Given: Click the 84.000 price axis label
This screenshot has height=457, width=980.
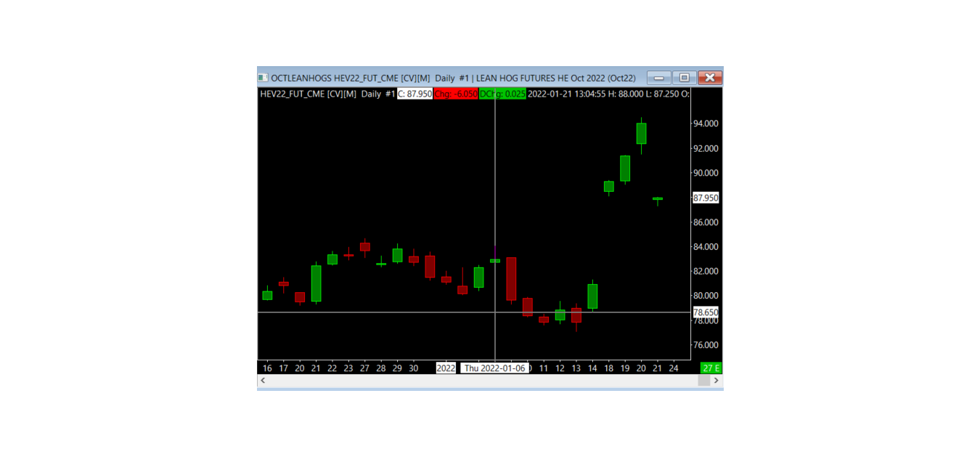Looking at the screenshot, I should 706,247.
